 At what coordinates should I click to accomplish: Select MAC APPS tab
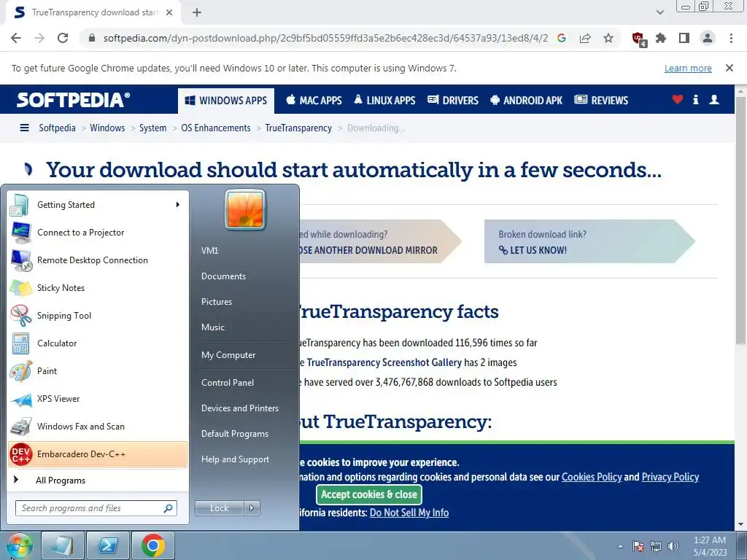pos(314,101)
